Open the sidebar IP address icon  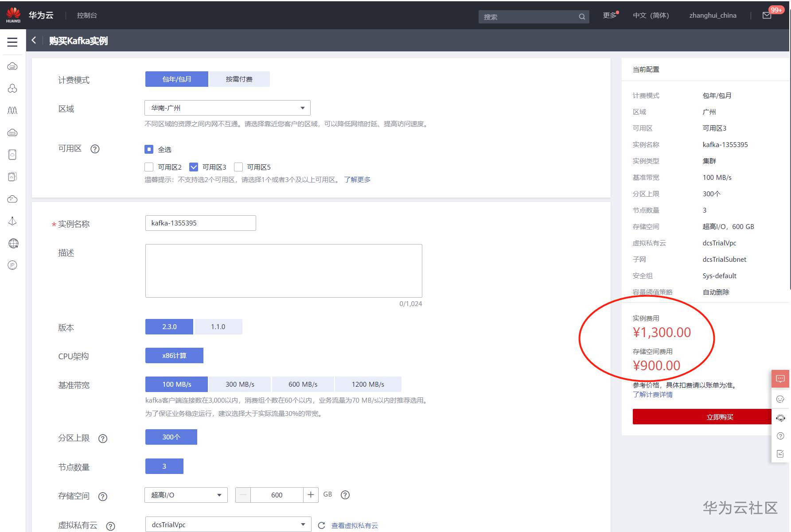tap(12, 265)
